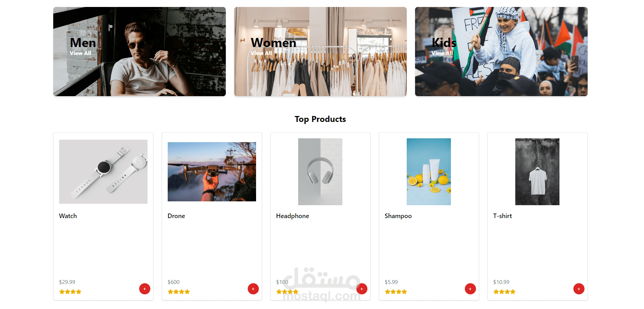Viewport: 644px width, 309px height.
Task: Click the T-shirt card's red plus icon
Action: click(579, 289)
